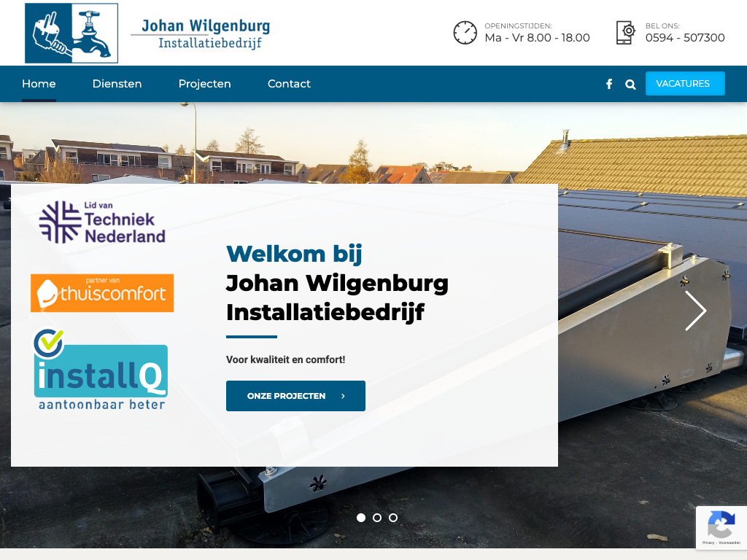Open the Techniek Nederland member logo
Viewport: 747px width, 560px height.
102,222
